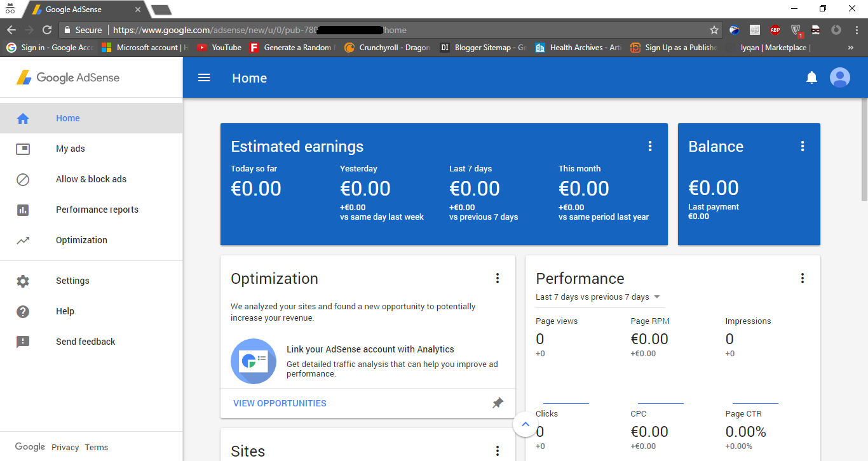Click the circular up-arrow button
This screenshot has width=868, height=461.
(x=526, y=424)
